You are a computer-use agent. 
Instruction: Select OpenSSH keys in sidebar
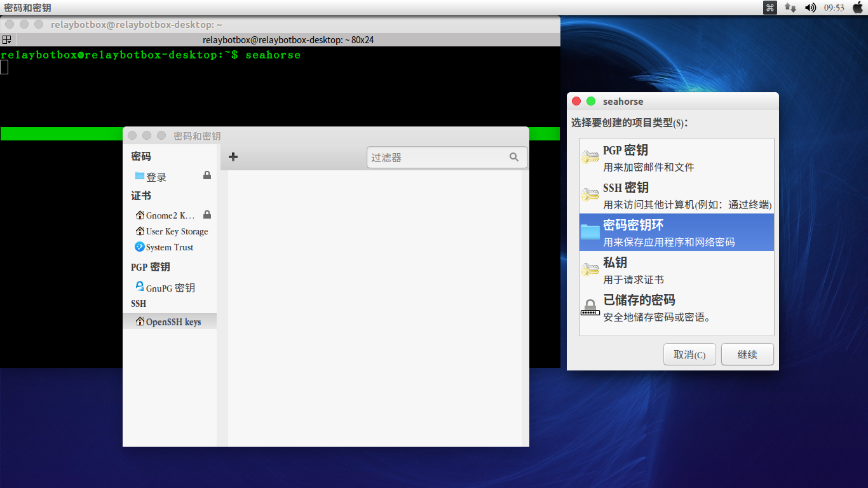click(170, 322)
